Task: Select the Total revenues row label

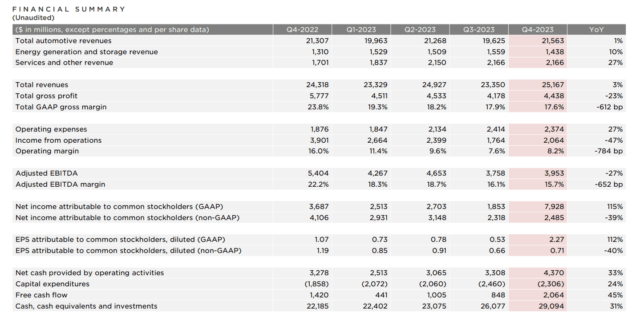Action: pyautogui.click(x=42, y=85)
